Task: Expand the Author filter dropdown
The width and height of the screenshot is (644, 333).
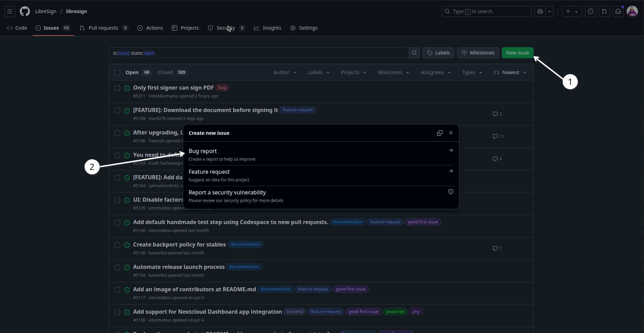Action: (x=285, y=72)
